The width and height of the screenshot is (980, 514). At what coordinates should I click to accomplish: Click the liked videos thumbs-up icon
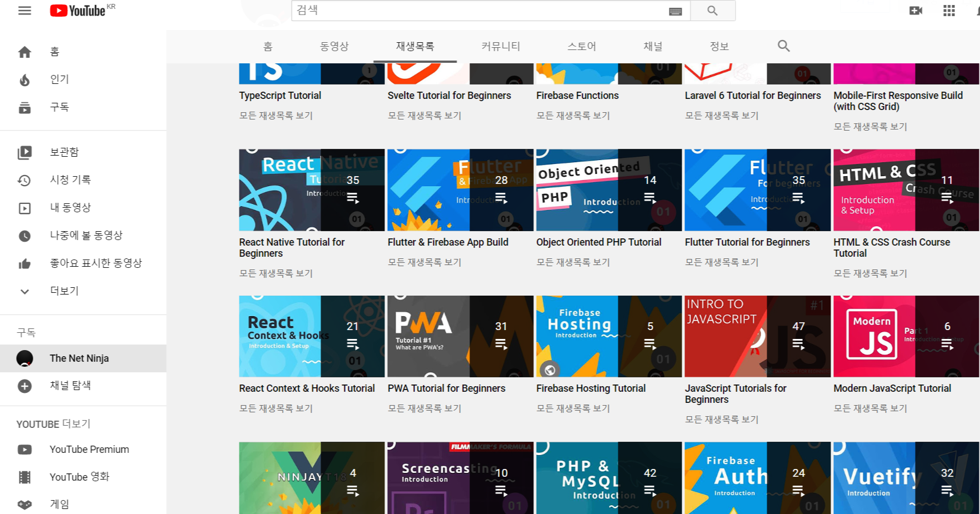click(24, 263)
